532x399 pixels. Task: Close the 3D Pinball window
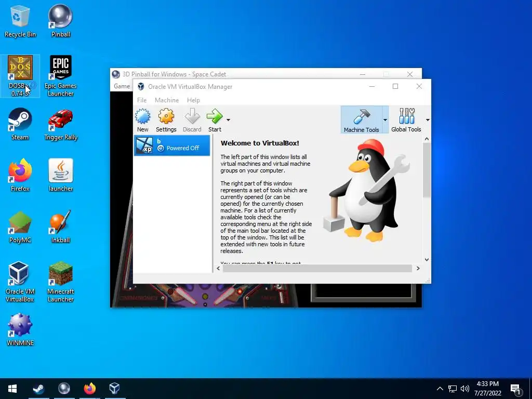click(x=410, y=74)
